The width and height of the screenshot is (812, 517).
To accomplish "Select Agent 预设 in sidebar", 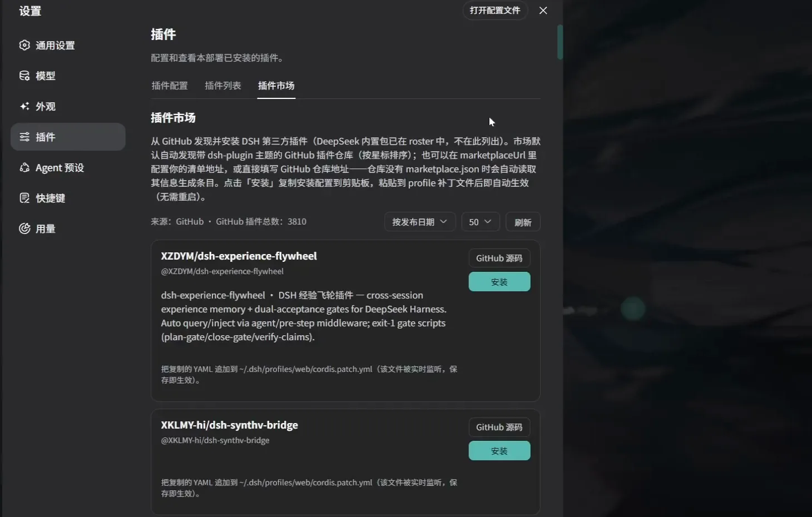I will 68,167.
